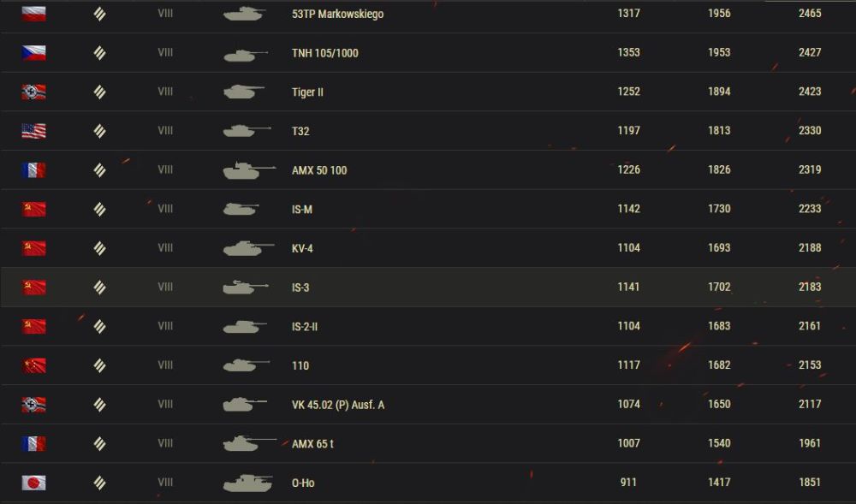Click the Czech flag icon beside TNH 105/1000
Image resolution: width=856 pixels, height=504 pixels.
34,53
